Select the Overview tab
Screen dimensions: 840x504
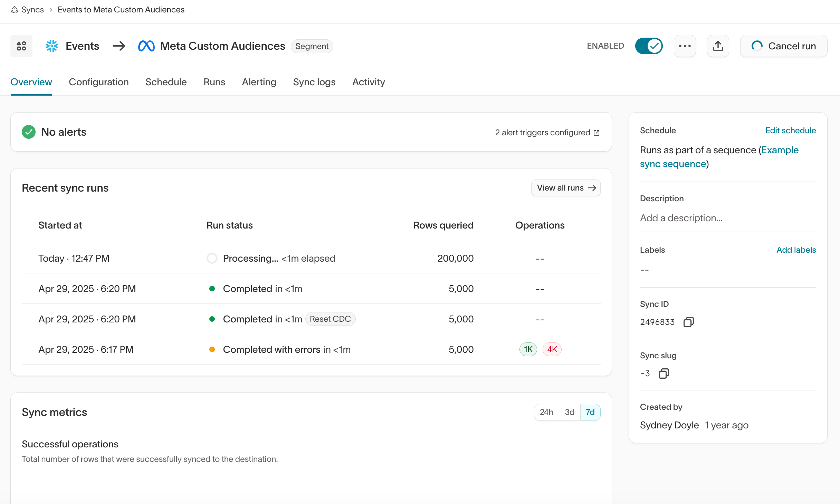[x=31, y=82]
